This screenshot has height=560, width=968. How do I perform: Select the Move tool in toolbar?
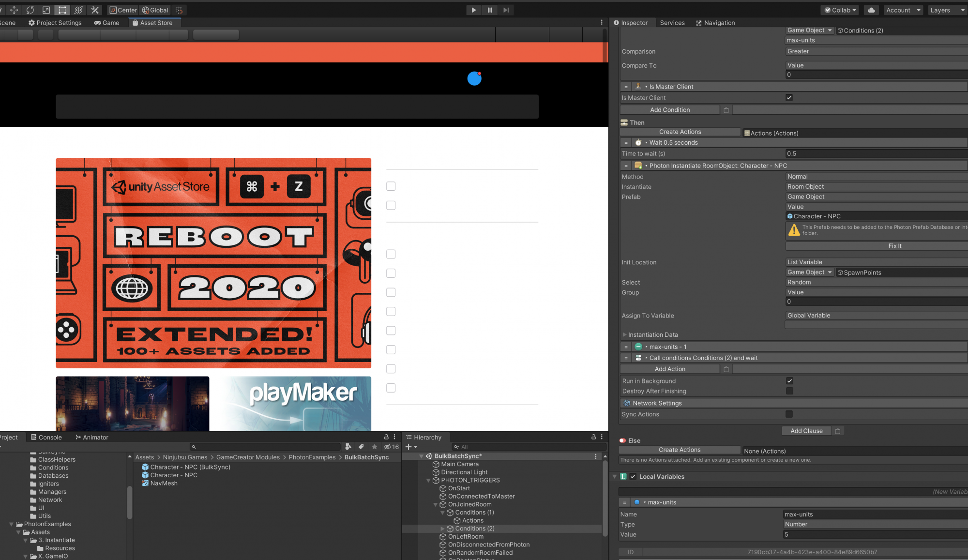[14, 10]
